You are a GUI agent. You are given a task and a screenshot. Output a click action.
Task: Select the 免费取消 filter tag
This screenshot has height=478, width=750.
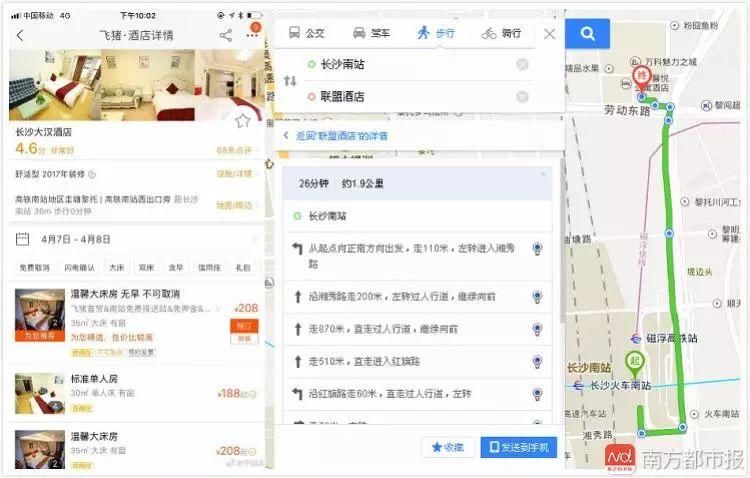click(x=34, y=268)
